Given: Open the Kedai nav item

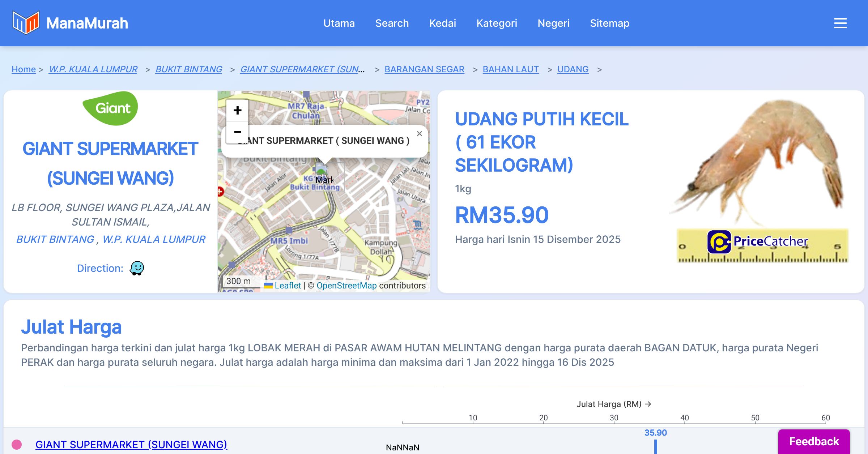Looking at the screenshot, I should tap(442, 23).
